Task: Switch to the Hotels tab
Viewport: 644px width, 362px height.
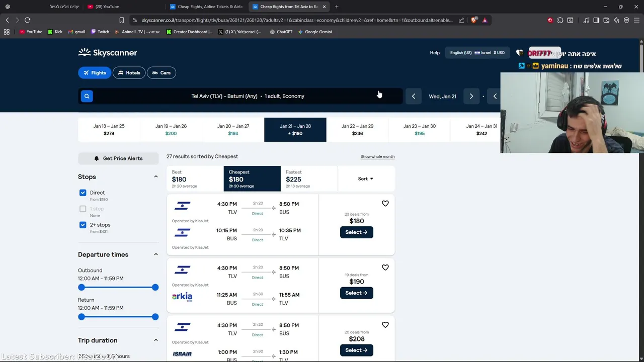Action: click(x=129, y=73)
